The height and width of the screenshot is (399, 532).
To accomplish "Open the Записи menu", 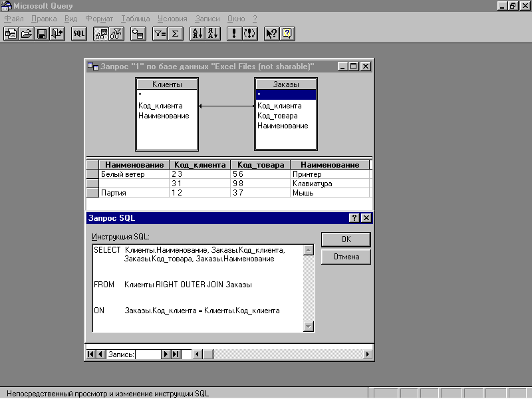I will 207,19.
